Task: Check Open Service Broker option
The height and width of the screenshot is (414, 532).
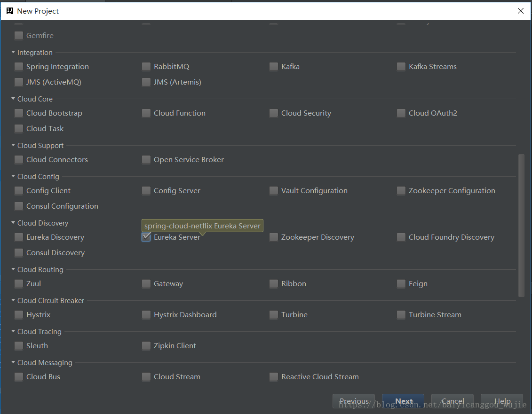Action: (146, 159)
